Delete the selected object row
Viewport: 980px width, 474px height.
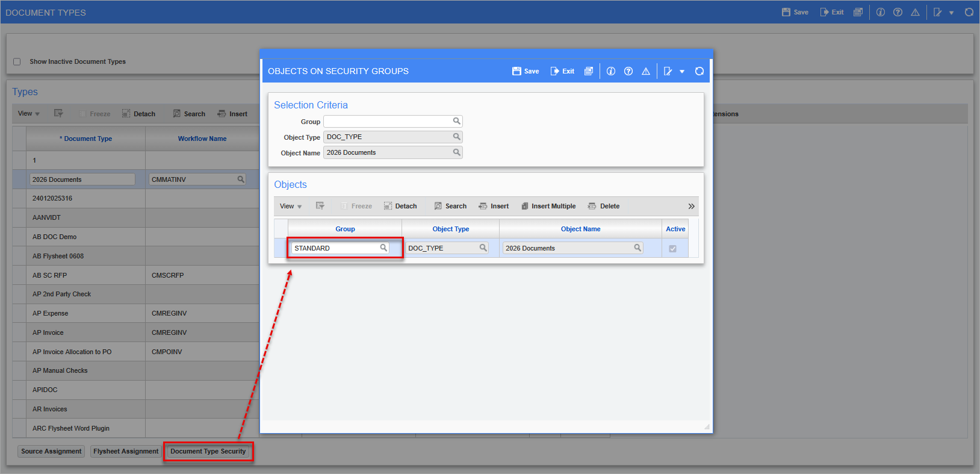click(x=604, y=206)
